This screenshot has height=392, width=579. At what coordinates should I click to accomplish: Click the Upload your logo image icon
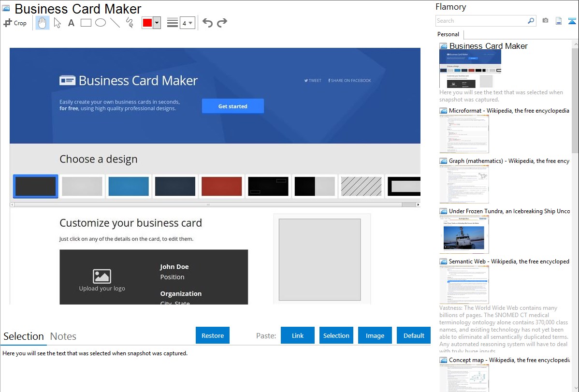[x=102, y=276]
